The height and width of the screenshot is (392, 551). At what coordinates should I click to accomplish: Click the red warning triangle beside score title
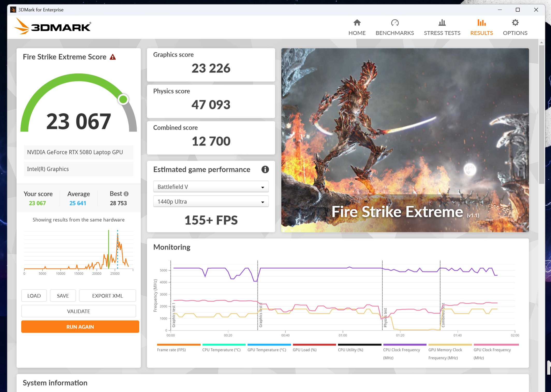pyautogui.click(x=113, y=57)
